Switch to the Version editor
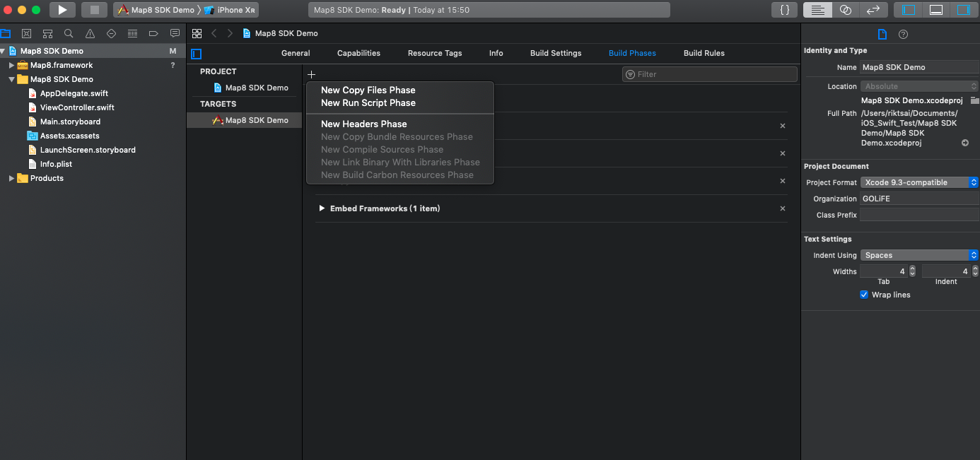 (x=873, y=10)
